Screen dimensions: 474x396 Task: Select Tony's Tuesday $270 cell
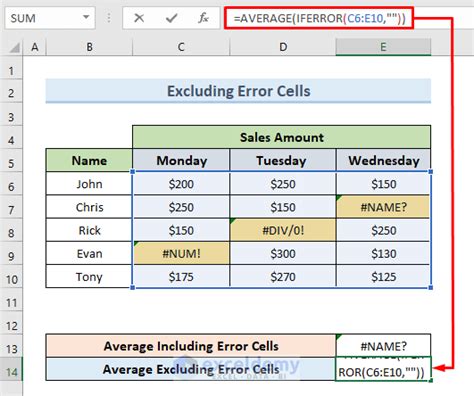(x=283, y=277)
